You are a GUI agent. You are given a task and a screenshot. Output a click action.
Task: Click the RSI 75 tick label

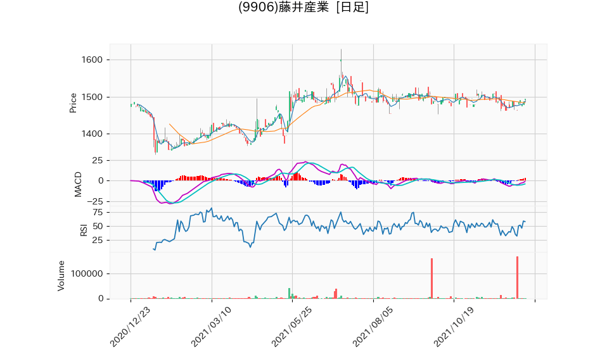coord(98,212)
